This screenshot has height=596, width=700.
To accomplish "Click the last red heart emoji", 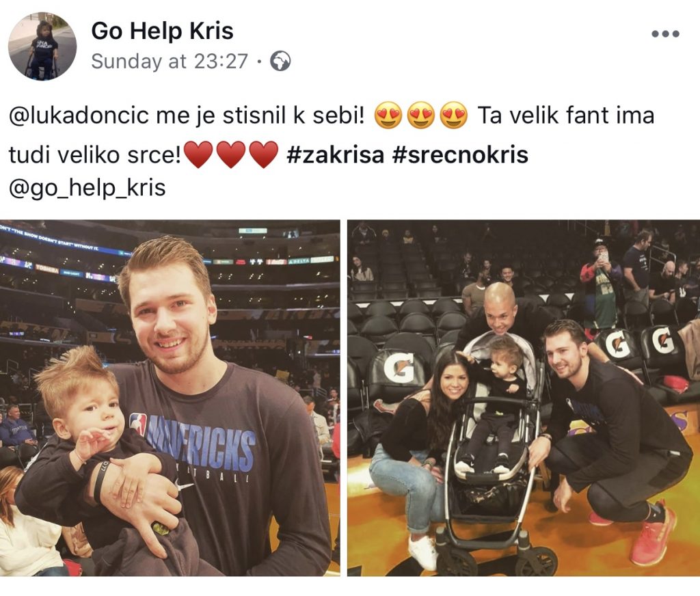I will [x=264, y=154].
